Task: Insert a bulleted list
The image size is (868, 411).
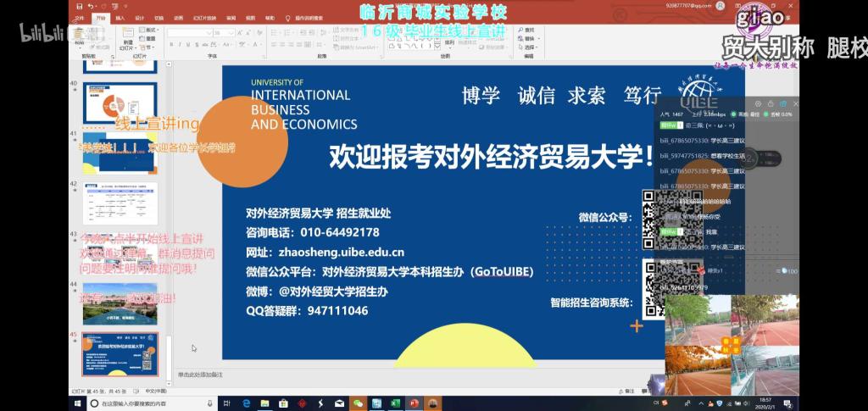Action: [275, 32]
